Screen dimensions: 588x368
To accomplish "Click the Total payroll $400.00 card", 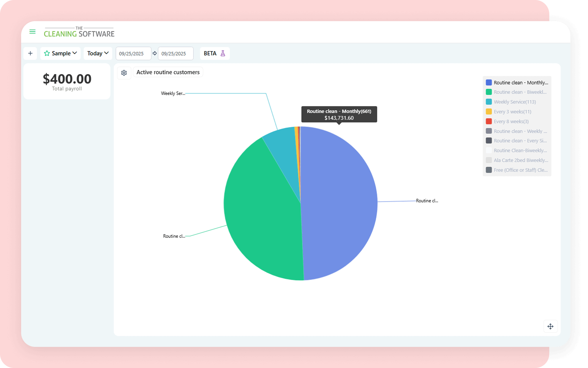I will click(67, 82).
